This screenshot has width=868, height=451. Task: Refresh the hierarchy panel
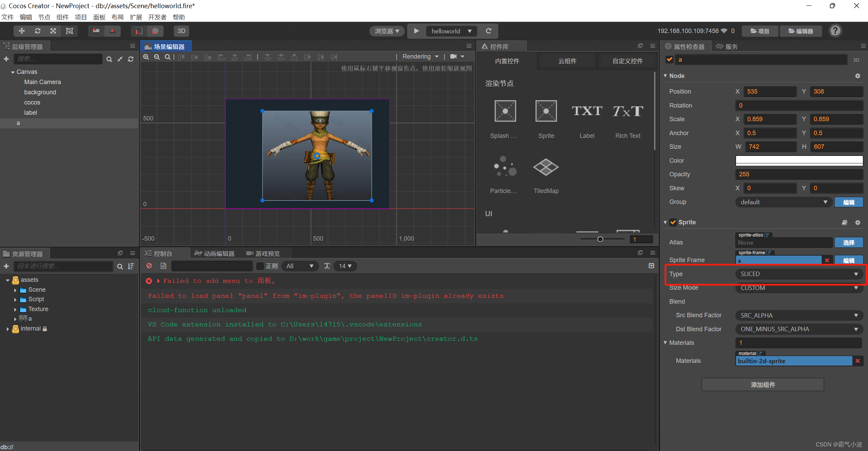click(131, 59)
